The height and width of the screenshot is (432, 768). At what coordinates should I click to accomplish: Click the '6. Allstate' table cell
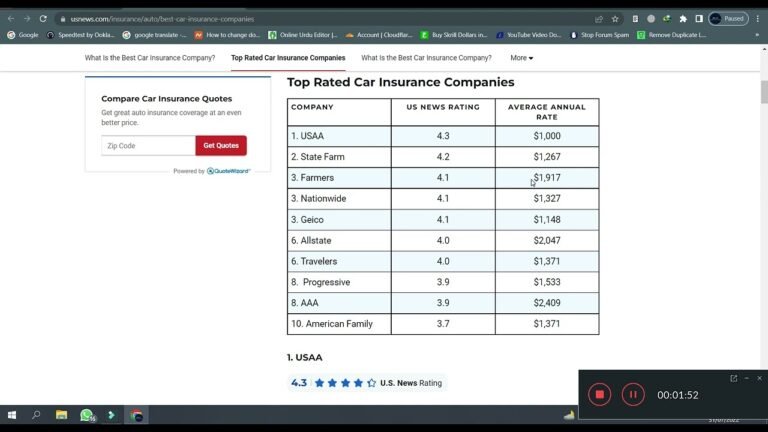click(339, 240)
